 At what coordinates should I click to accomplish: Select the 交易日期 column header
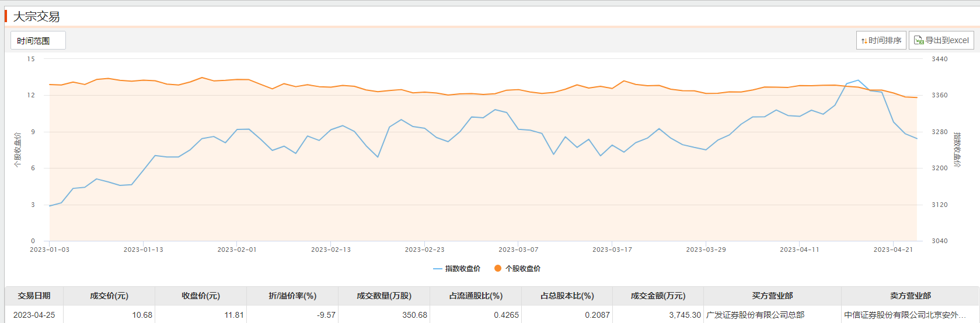(x=34, y=296)
